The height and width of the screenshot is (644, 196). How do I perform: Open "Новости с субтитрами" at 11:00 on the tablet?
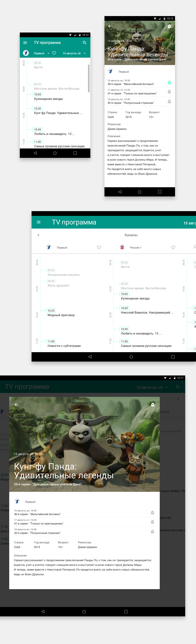pyautogui.click(x=64, y=346)
